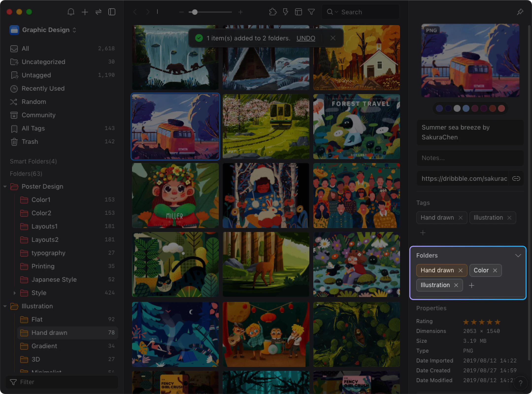Select the orange van illustration thumbnail

(175, 127)
